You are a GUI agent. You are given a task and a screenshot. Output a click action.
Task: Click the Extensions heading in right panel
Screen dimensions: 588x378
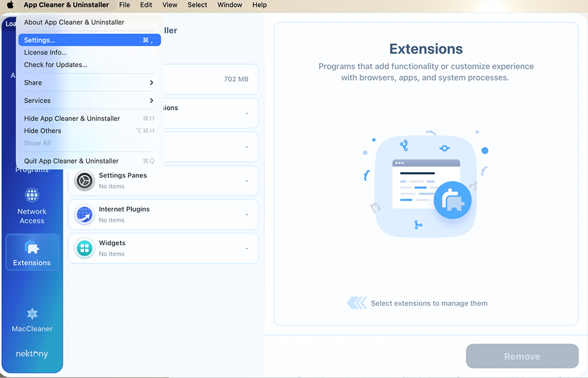[426, 49]
